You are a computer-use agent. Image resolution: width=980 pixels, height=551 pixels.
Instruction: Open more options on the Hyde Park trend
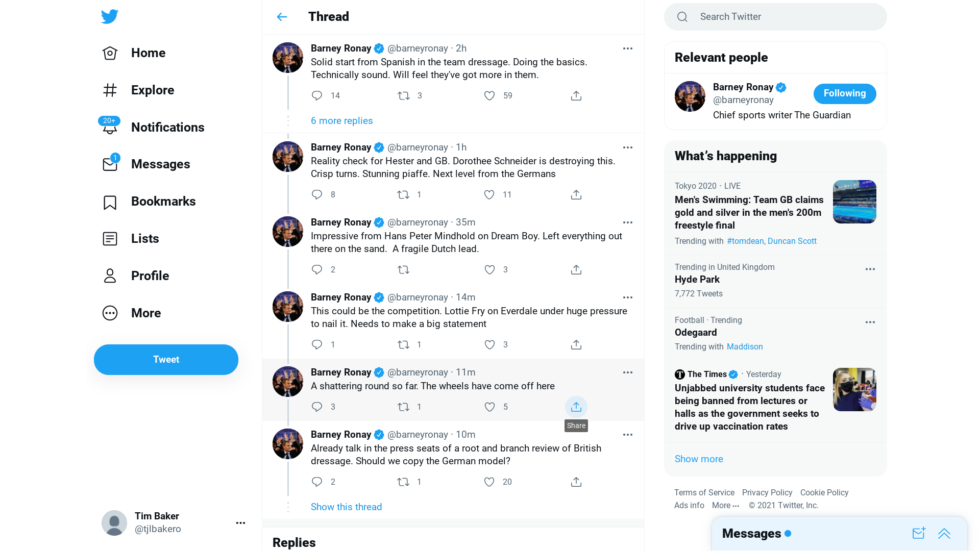pos(870,269)
